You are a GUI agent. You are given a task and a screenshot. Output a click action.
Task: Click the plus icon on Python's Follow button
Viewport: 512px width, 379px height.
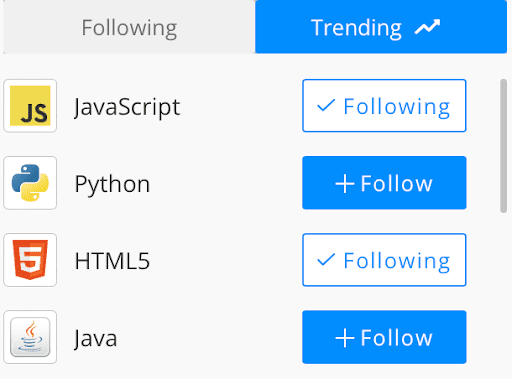(345, 183)
